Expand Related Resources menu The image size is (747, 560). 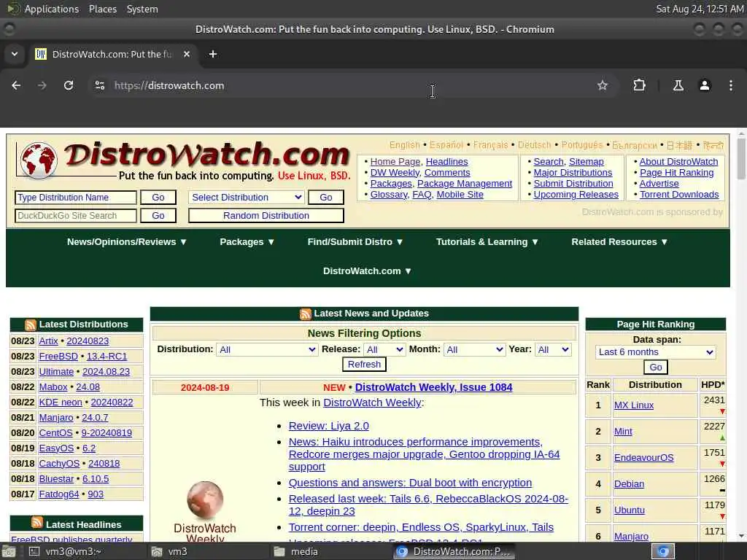(619, 242)
